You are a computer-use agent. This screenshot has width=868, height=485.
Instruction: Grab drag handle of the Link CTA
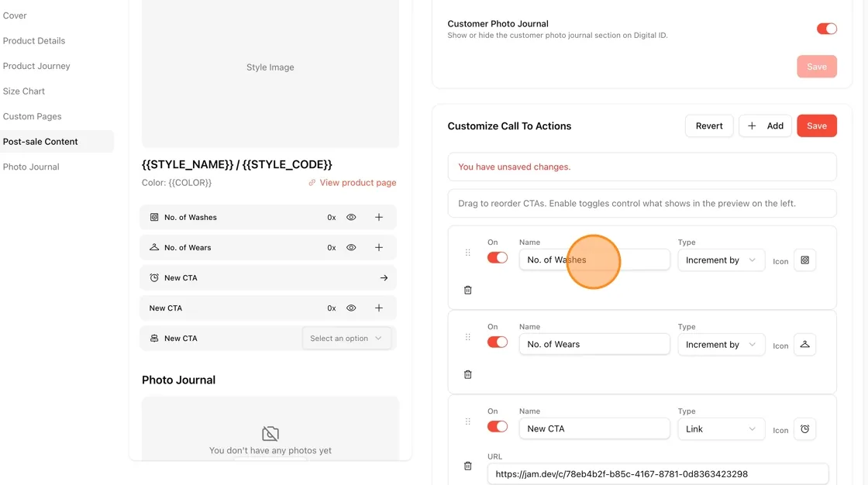[468, 421]
